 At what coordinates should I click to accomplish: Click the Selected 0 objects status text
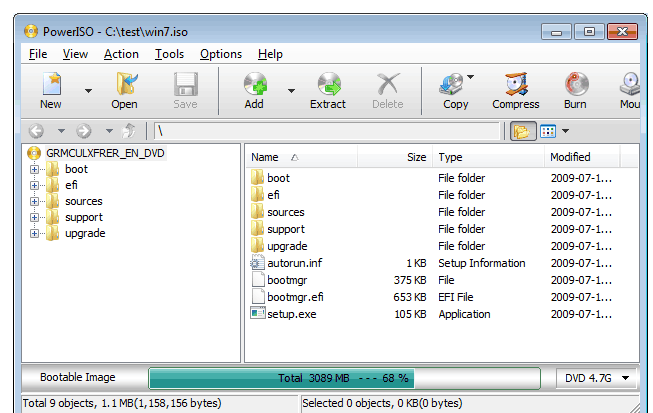(x=382, y=403)
